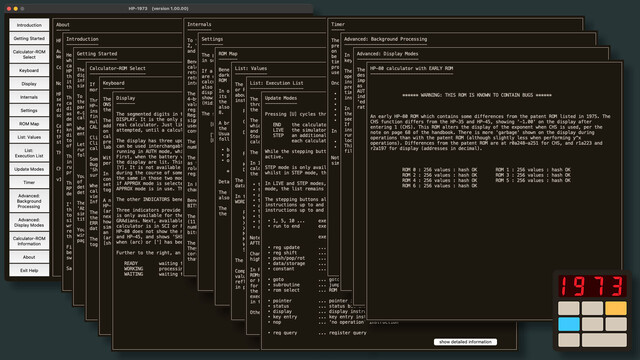Select List: Execution List button
The height and width of the screenshot is (360, 640).
click(29, 153)
